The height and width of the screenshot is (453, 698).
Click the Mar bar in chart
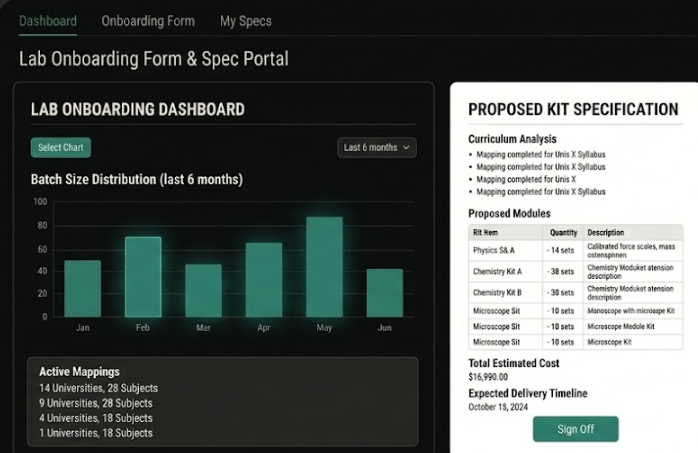tap(203, 290)
